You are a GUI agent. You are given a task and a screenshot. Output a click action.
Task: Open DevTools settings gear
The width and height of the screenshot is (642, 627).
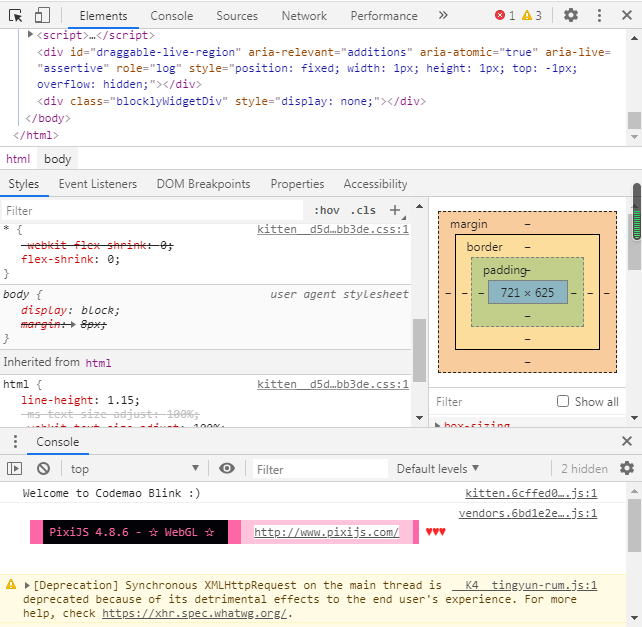coord(571,16)
